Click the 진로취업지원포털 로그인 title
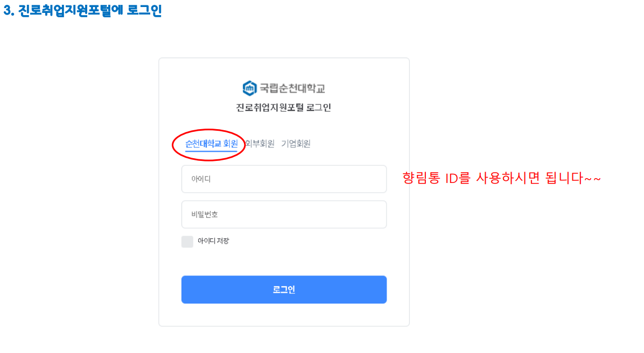The image size is (644, 353). pos(283,108)
